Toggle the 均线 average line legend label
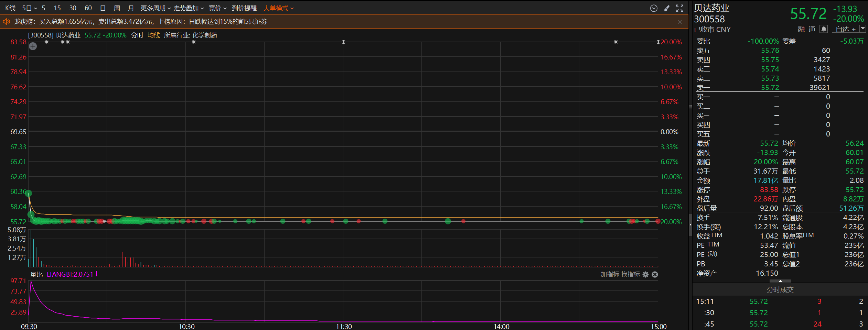This screenshot has height=330, width=868. pos(154,35)
